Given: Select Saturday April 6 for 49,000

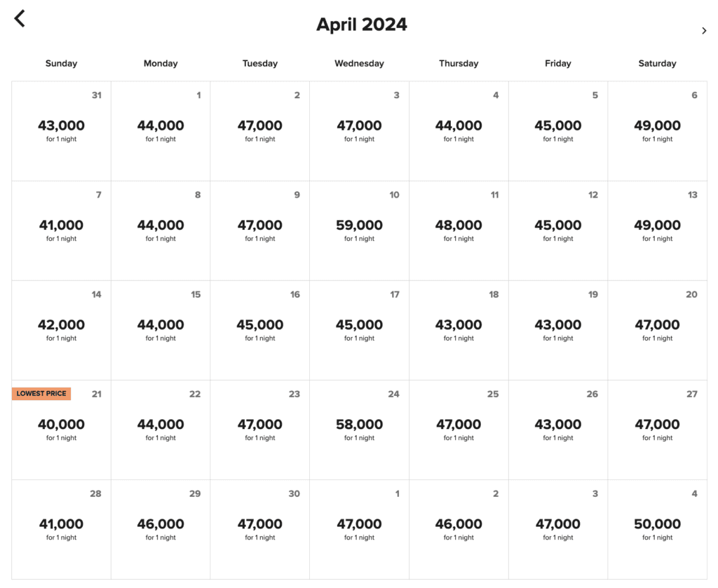Looking at the screenshot, I should tap(657, 130).
